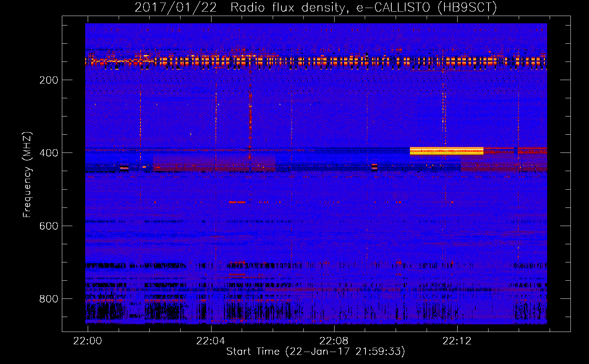589x364 pixels.
Task: Click the plot title '2017/01/22 Radio flux density'
Action: pyautogui.click(x=316, y=7)
